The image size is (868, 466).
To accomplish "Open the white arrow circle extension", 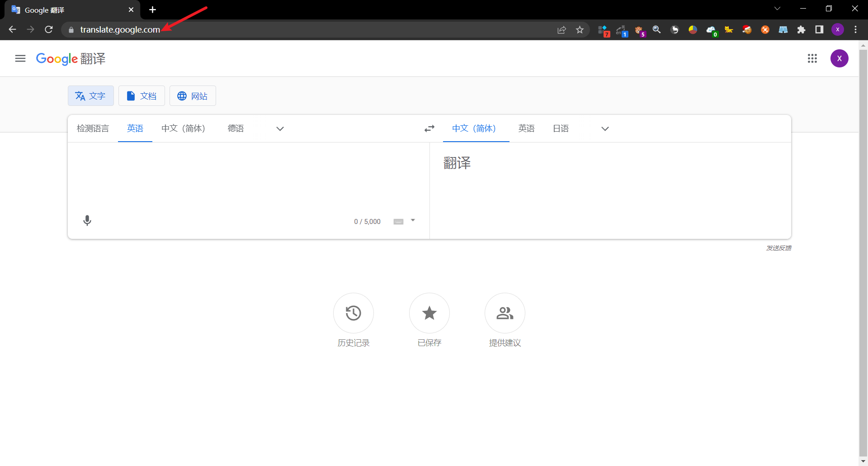I will pos(675,30).
